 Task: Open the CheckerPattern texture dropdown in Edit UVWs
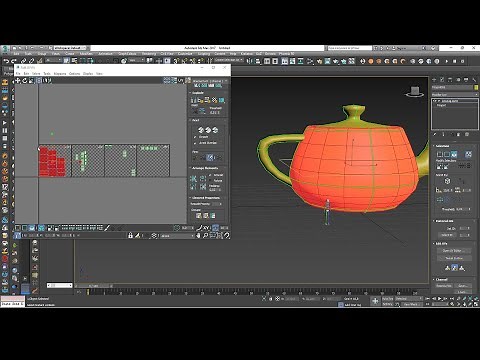209,81
